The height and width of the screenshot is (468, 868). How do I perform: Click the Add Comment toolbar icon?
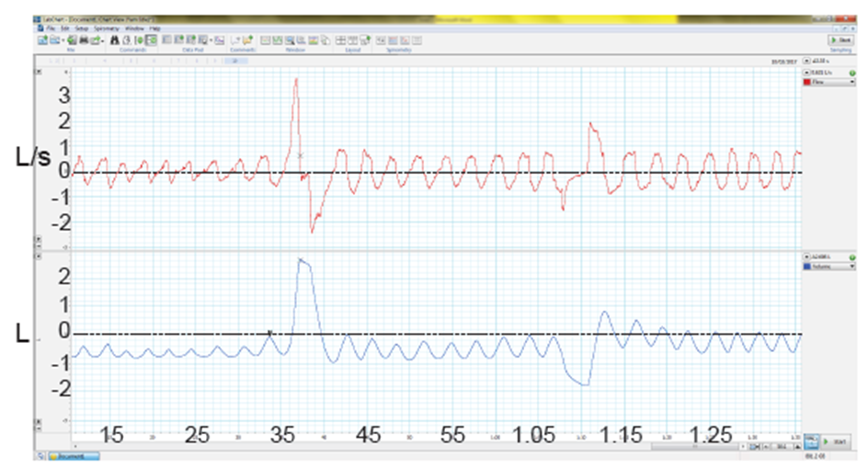[247, 40]
